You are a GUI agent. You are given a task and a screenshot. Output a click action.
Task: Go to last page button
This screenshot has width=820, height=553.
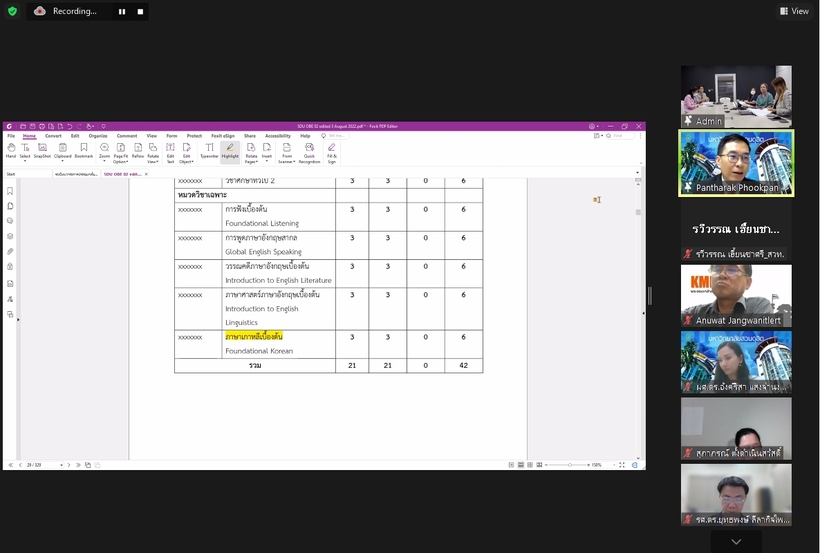tap(78, 465)
